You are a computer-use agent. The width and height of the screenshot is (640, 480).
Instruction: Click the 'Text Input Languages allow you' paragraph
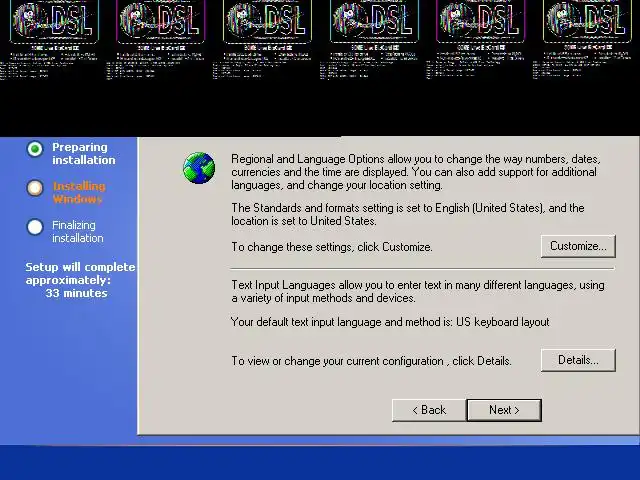(418, 291)
